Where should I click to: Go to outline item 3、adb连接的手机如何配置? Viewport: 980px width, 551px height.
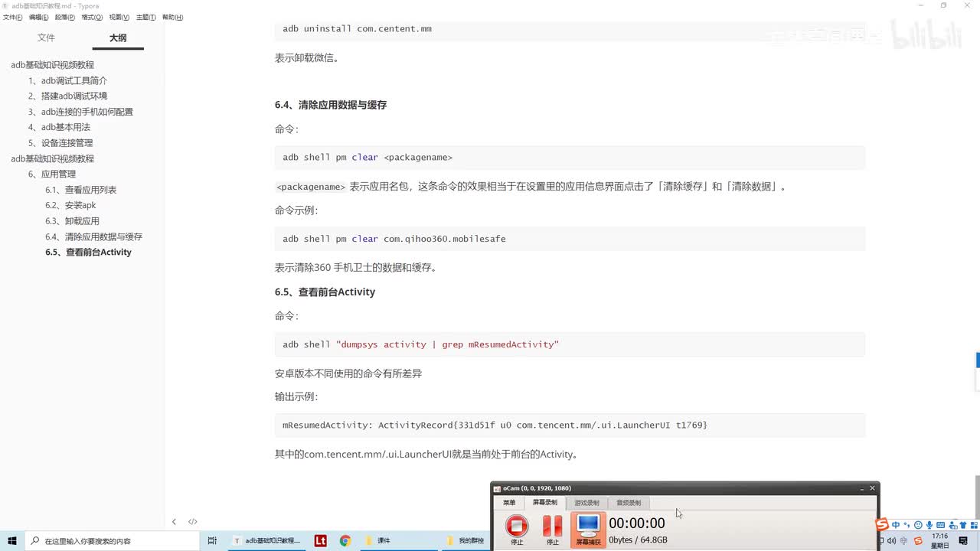coord(80,112)
